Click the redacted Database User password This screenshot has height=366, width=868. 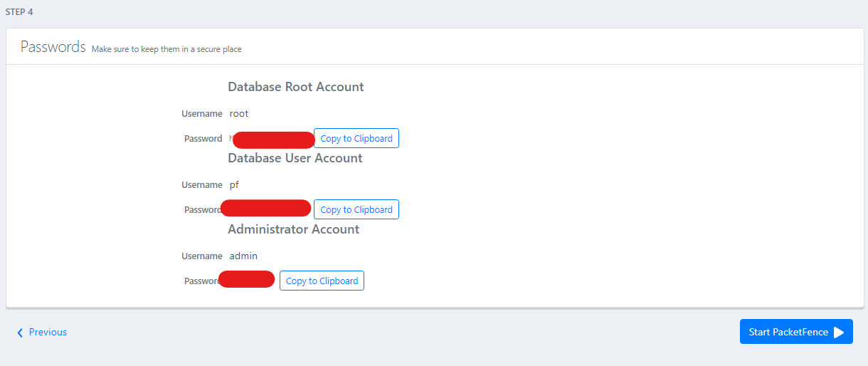pos(266,208)
